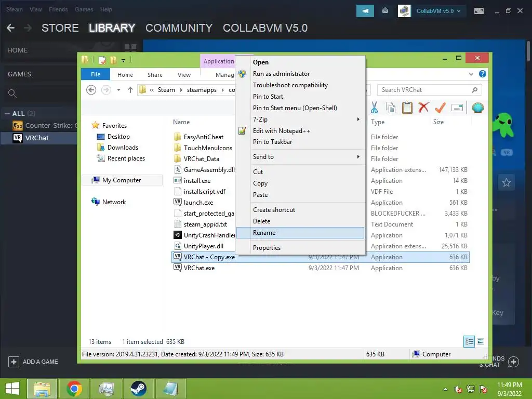Screen dimensions: 532x399
Task: Click the Cut scissors toolbar icon
Action: click(x=374, y=108)
